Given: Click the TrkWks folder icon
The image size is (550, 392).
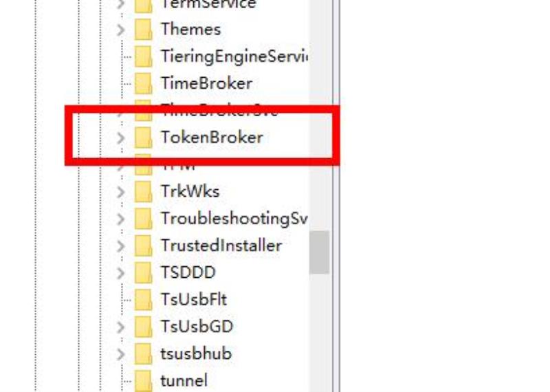Looking at the screenshot, I should tap(143, 191).
